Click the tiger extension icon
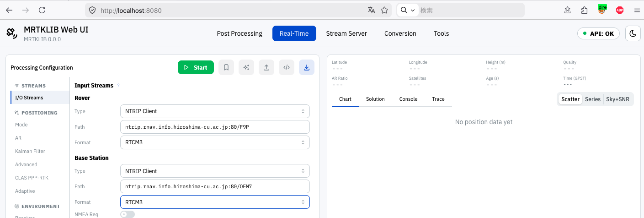The image size is (644, 218). 602,10
